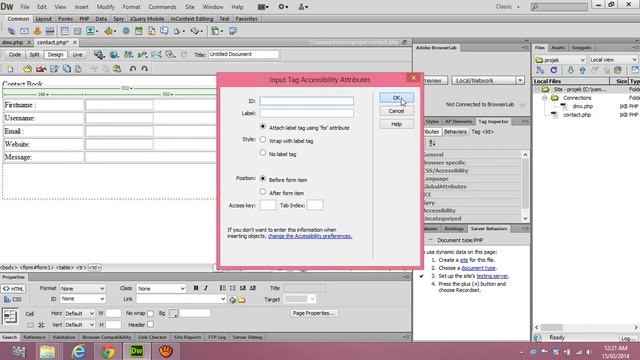Click the Page Properties button

click(313, 313)
